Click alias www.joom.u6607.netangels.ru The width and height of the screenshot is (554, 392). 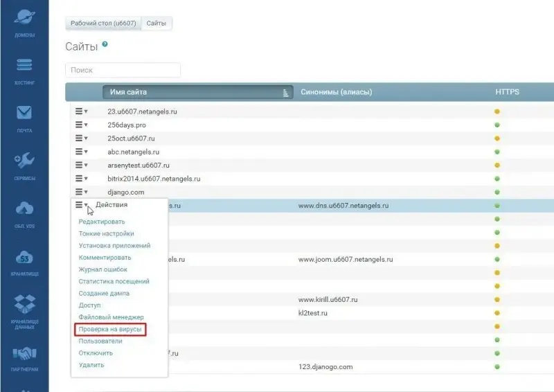tap(346, 260)
